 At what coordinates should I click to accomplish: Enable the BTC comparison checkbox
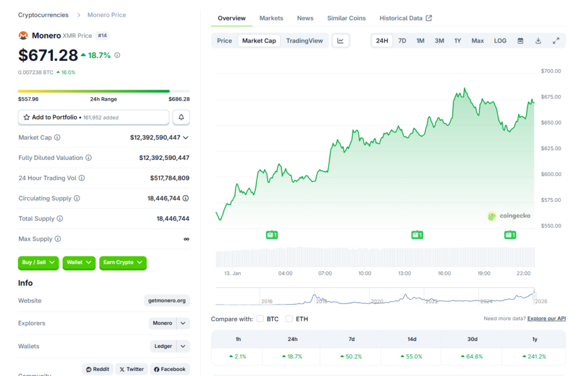[260, 319]
